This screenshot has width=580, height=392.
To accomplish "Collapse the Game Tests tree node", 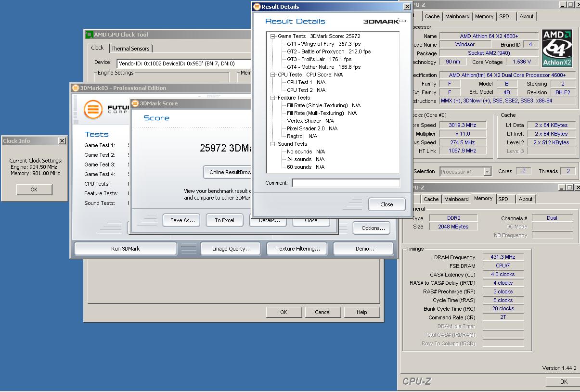I will (273, 36).
